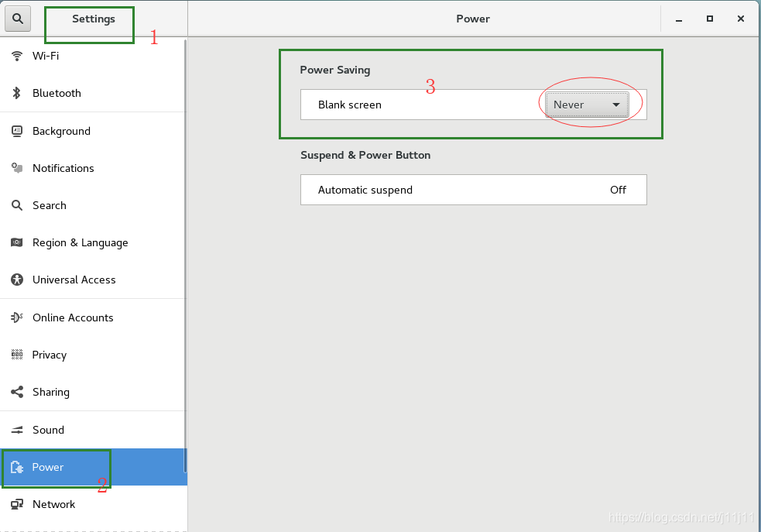
Task: Click the Blank screen label
Action: [349, 105]
